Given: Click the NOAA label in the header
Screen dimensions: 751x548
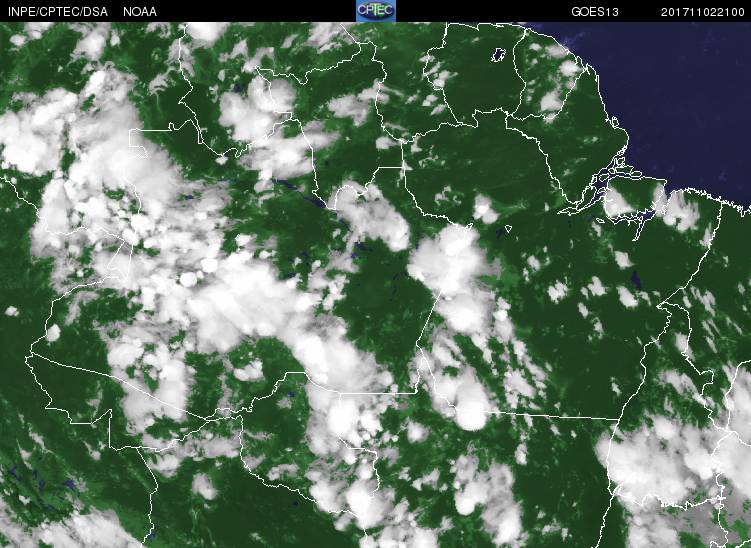Looking at the screenshot, I should (140, 12).
